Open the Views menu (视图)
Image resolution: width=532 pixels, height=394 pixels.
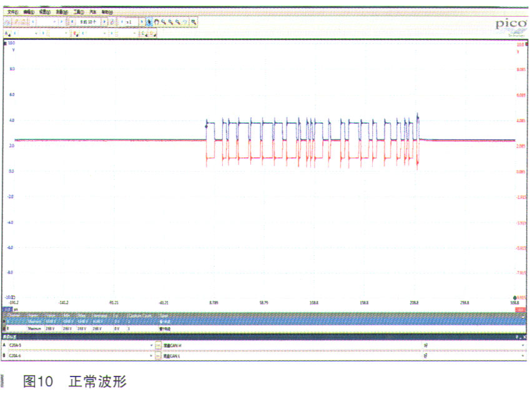tap(45, 12)
